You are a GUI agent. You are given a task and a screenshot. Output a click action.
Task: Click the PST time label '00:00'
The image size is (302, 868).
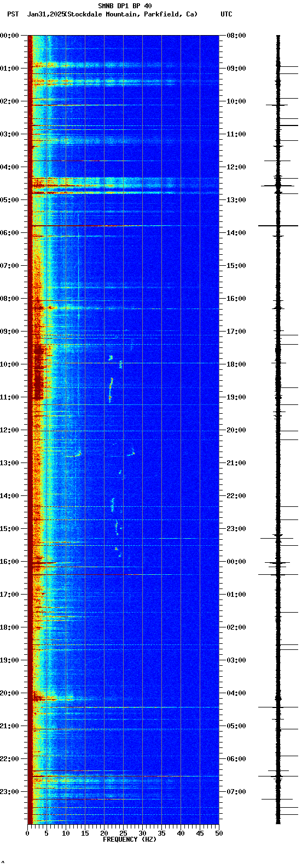(x=9, y=36)
